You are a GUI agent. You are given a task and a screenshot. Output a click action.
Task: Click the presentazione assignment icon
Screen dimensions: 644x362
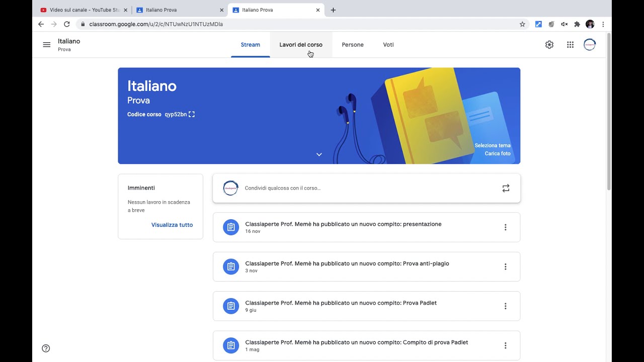tap(231, 227)
